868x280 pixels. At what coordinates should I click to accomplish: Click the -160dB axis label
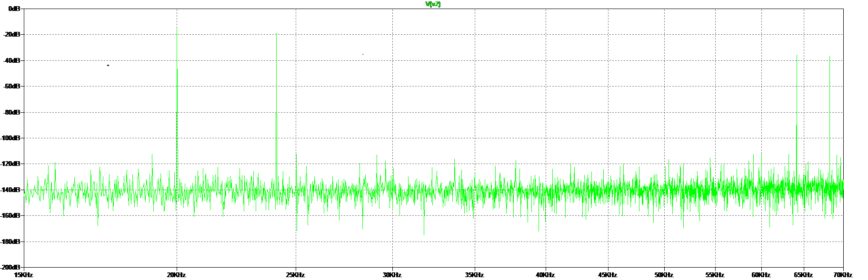click(x=10, y=215)
